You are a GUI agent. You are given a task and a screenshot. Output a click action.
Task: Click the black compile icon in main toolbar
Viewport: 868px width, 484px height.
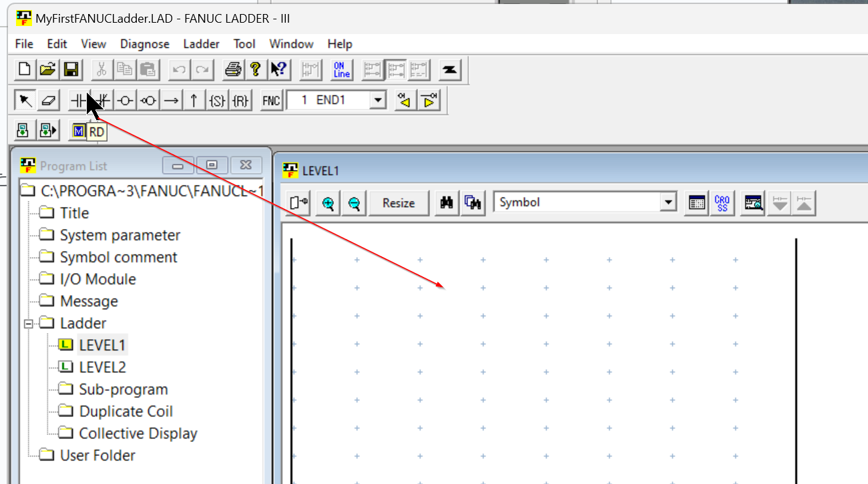coord(450,69)
